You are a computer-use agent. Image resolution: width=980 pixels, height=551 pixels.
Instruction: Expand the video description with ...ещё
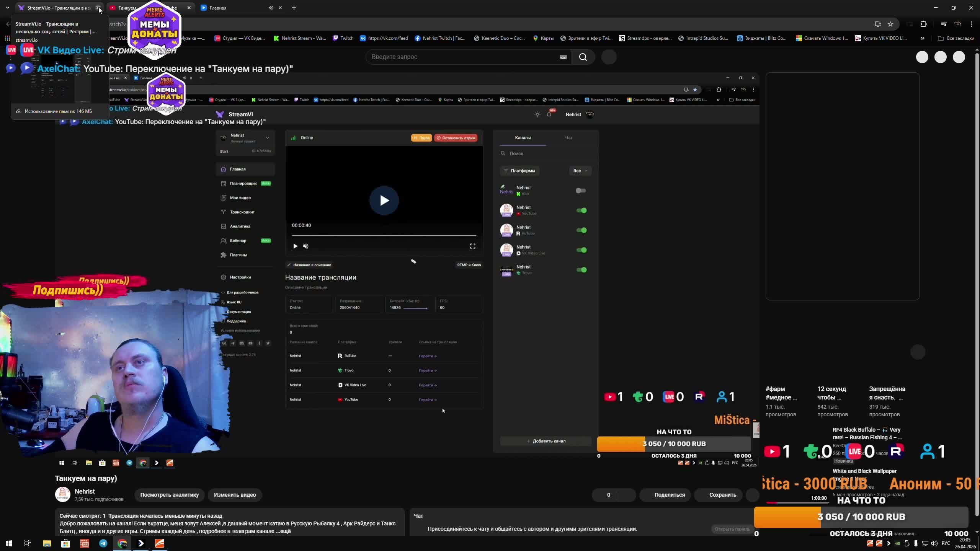[283, 531]
